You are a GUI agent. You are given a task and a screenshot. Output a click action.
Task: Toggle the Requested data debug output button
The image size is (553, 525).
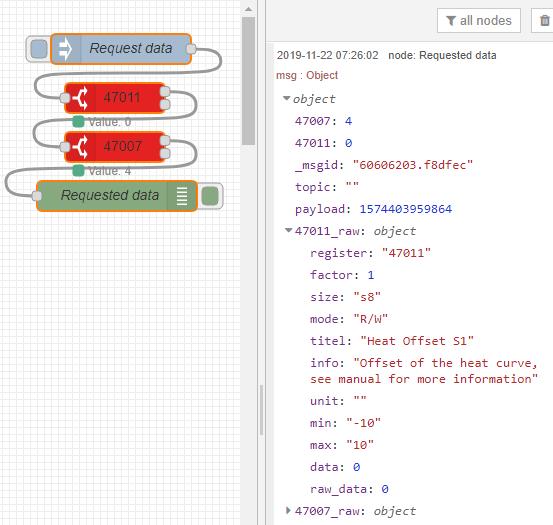click(x=210, y=196)
